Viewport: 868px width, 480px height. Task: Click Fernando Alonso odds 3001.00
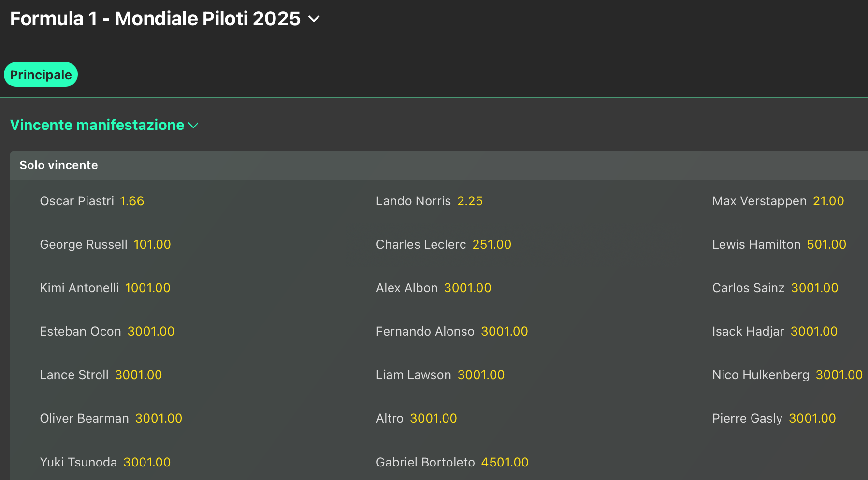[504, 332]
